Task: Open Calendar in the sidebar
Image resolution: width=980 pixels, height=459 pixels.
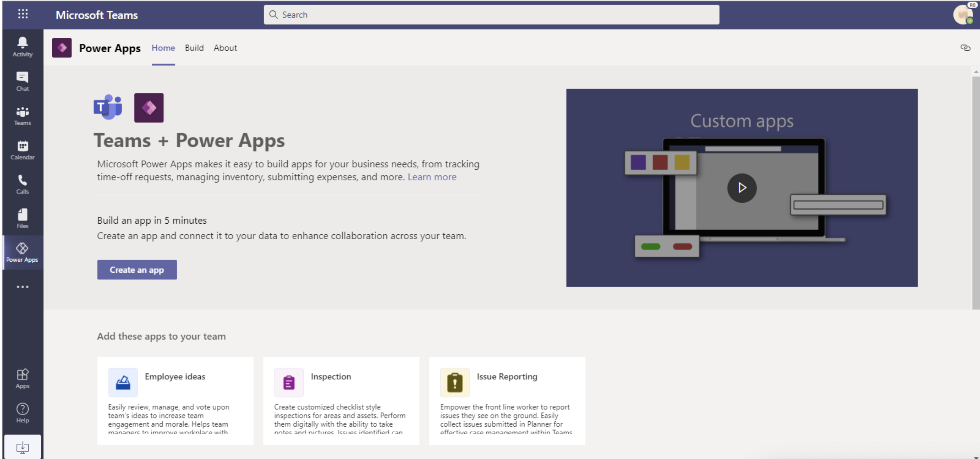Action: 22,150
